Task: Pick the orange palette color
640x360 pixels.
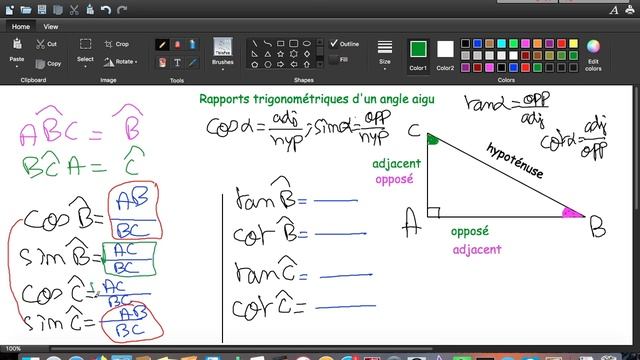Action: 538,43
